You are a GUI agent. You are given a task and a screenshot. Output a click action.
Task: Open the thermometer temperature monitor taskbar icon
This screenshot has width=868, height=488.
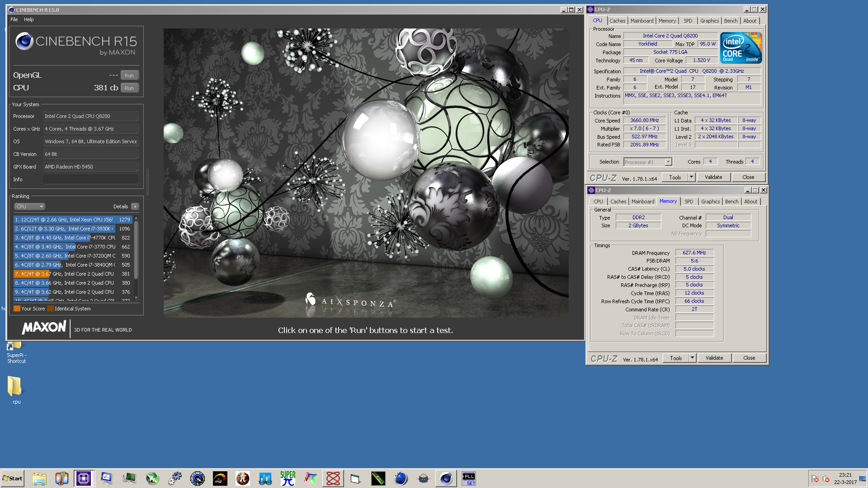coord(62,479)
